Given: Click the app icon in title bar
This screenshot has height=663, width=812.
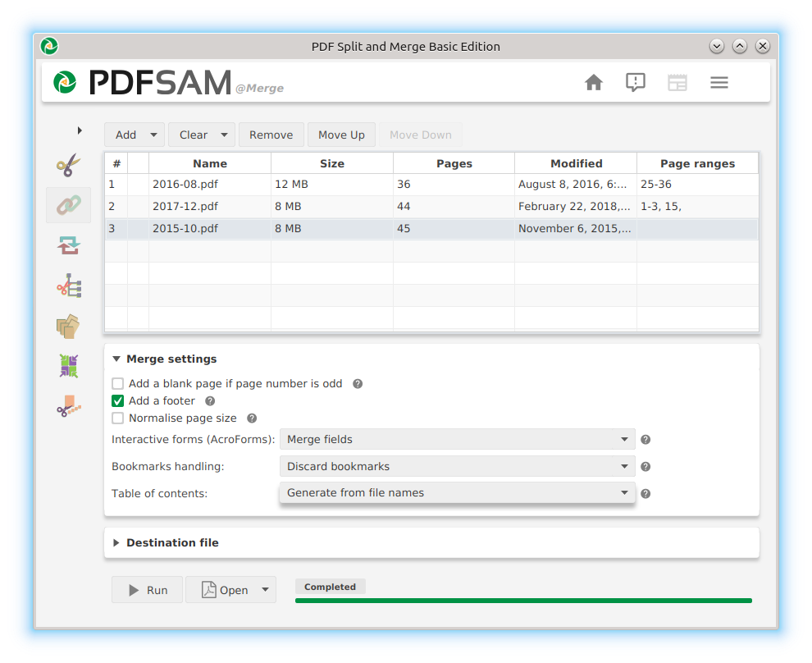Looking at the screenshot, I should [50, 46].
